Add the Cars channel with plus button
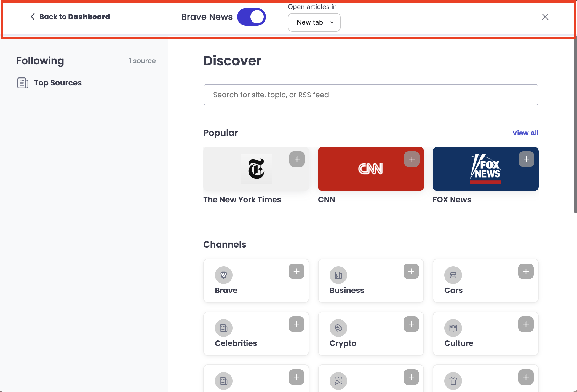Viewport: 577px width, 392px height. 526,272
